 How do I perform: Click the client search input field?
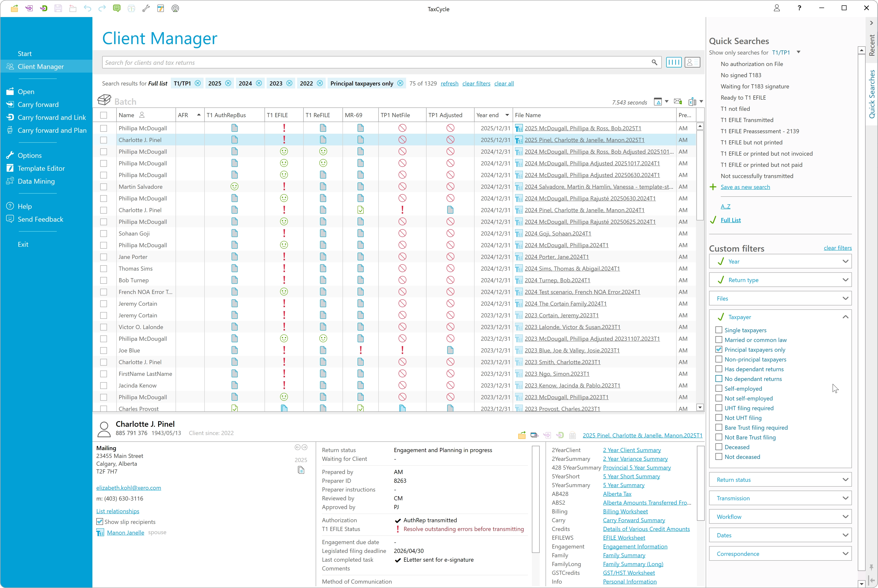375,63
